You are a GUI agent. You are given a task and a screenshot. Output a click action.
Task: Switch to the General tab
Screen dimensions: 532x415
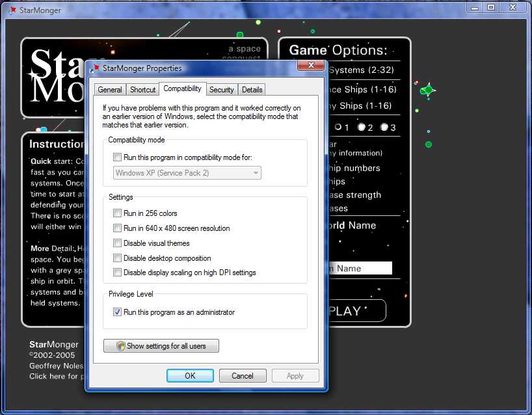click(x=110, y=90)
